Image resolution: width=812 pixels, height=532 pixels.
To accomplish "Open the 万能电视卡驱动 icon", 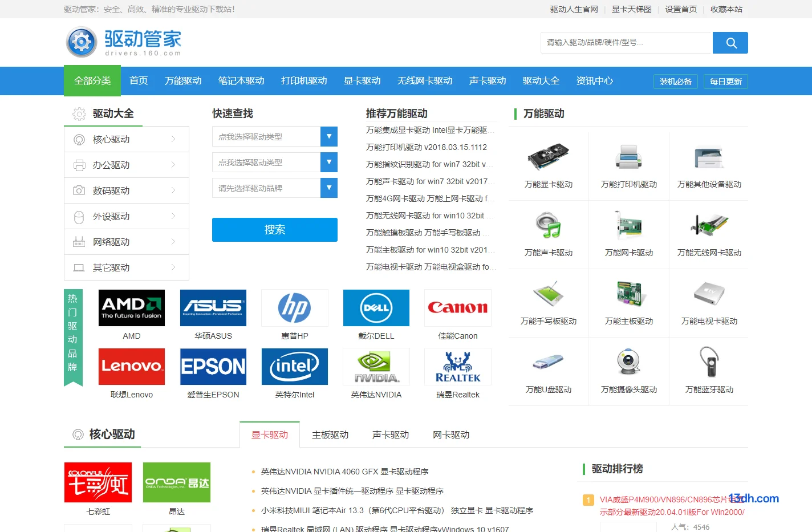I will [x=709, y=294].
